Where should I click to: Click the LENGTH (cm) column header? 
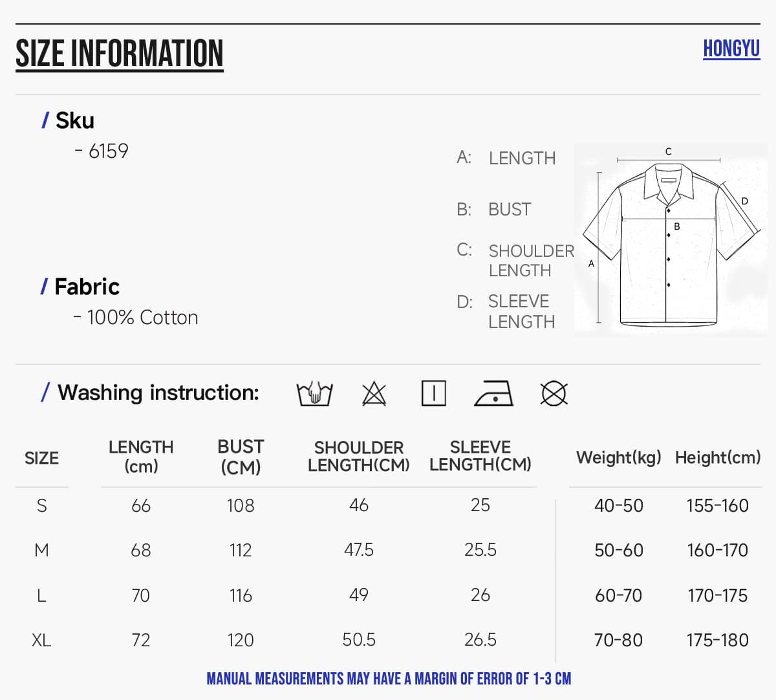[x=141, y=457]
